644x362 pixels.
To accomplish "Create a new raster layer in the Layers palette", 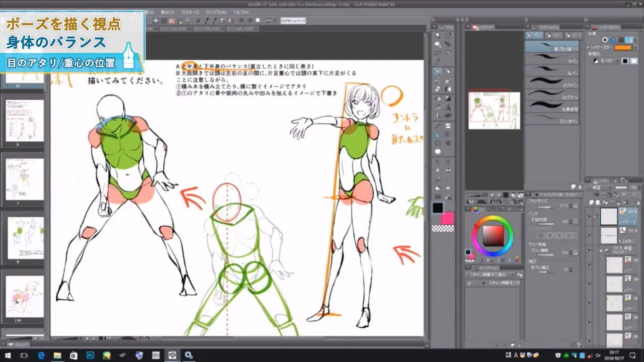I will (591, 202).
